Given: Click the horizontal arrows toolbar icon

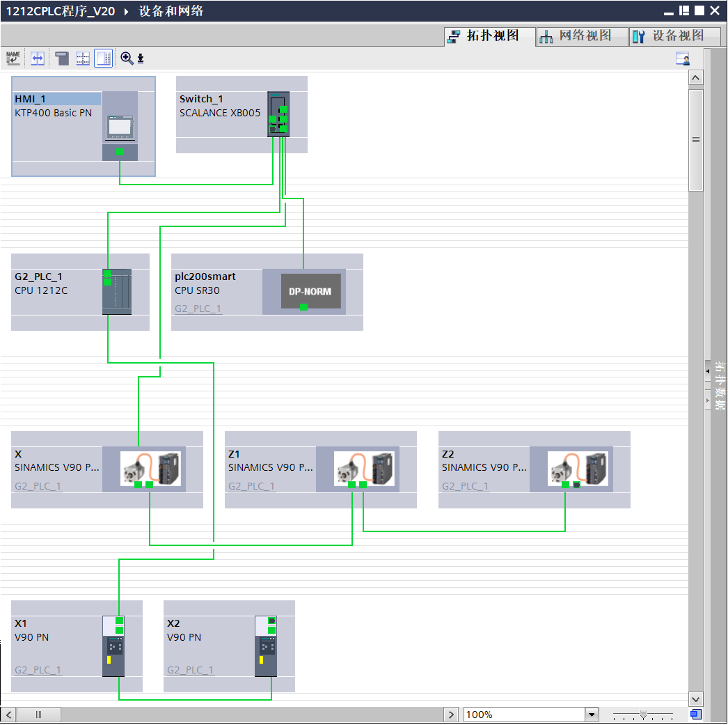Looking at the screenshot, I should coord(38,59).
